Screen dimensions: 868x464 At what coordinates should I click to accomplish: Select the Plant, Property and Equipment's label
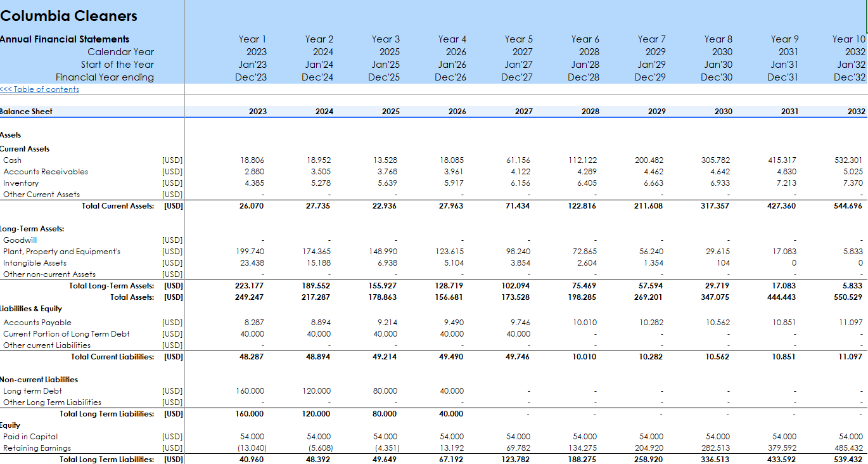pyautogui.click(x=61, y=252)
